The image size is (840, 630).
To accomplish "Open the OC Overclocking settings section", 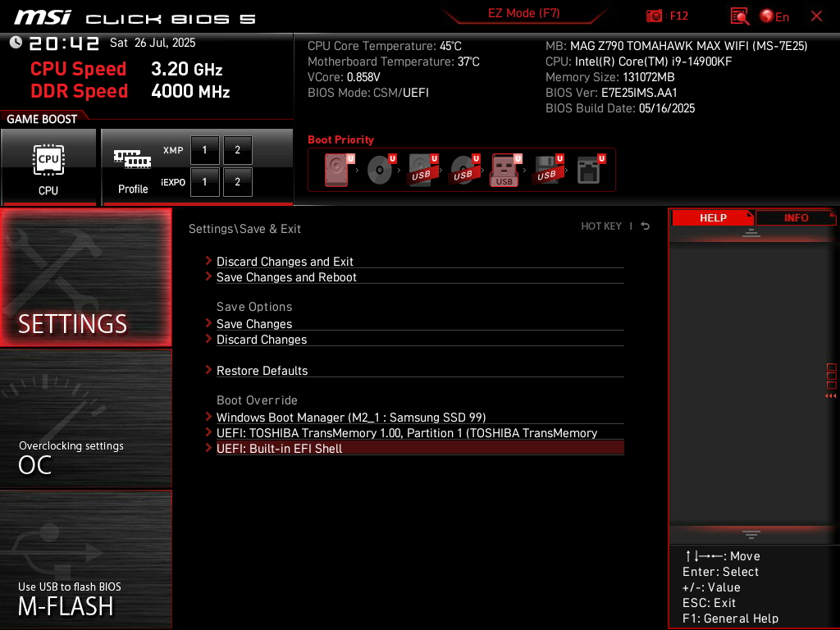I will [x=86, y=419].
